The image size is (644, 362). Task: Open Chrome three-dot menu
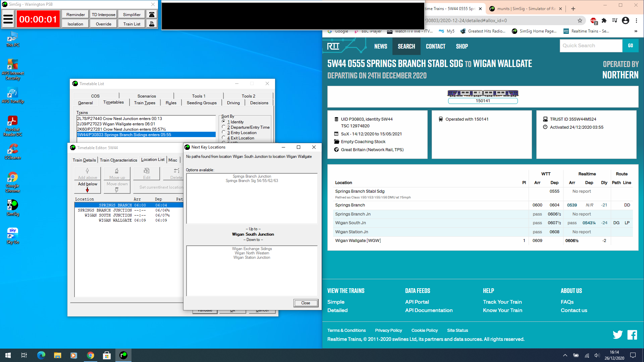tap(636, 20)
